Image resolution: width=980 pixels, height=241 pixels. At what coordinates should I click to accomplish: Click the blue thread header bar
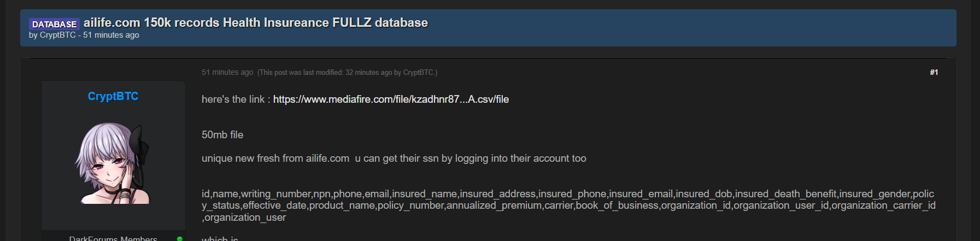coord(656,27)
